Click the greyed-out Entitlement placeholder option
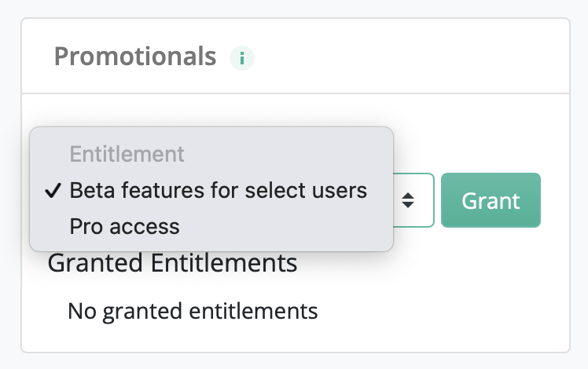The height and width of the screenshot is (369, 588). pos(127,154)
